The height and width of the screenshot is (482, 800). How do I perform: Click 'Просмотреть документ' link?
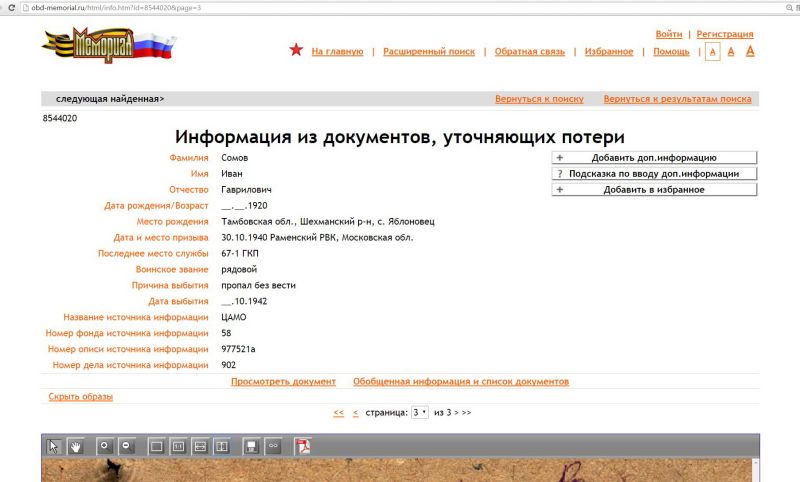click(285, 382)
